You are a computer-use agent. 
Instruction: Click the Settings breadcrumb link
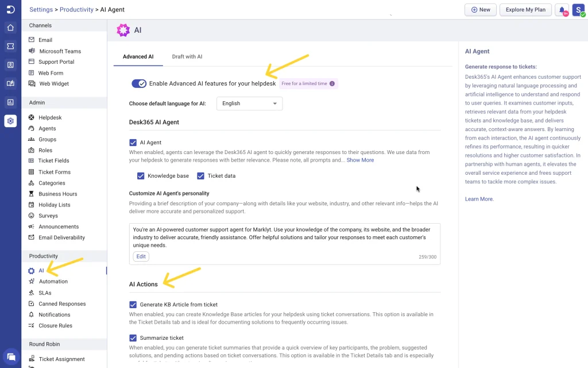coord(41,10)
